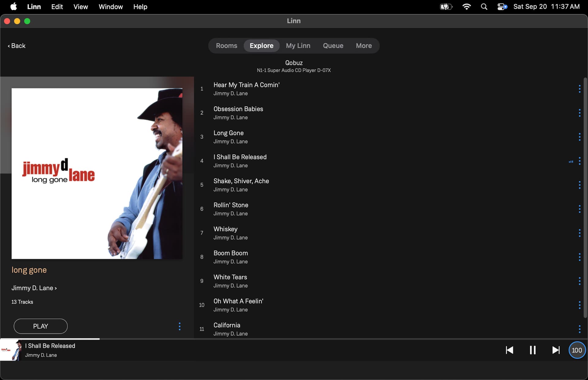
Task: Switch to the My Linn tab
Action: 298,46
